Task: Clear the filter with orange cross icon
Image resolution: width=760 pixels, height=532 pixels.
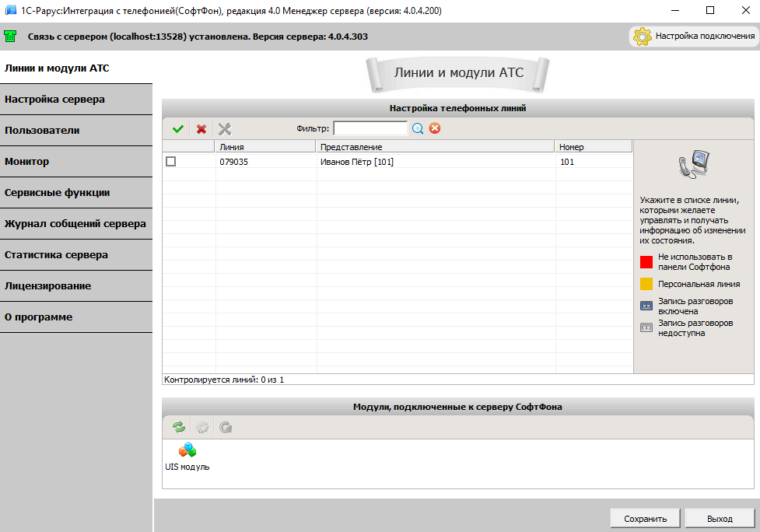Action: tap(435, 128)
